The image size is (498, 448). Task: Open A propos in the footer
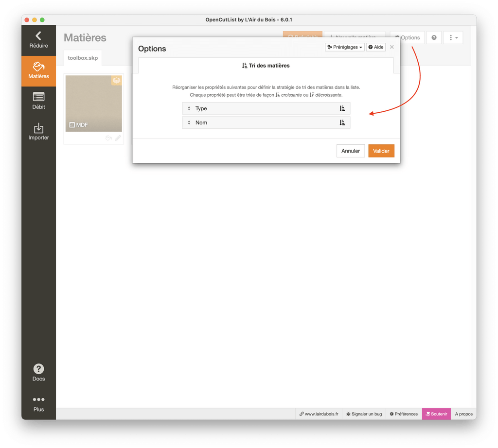(x=463, y=414)
